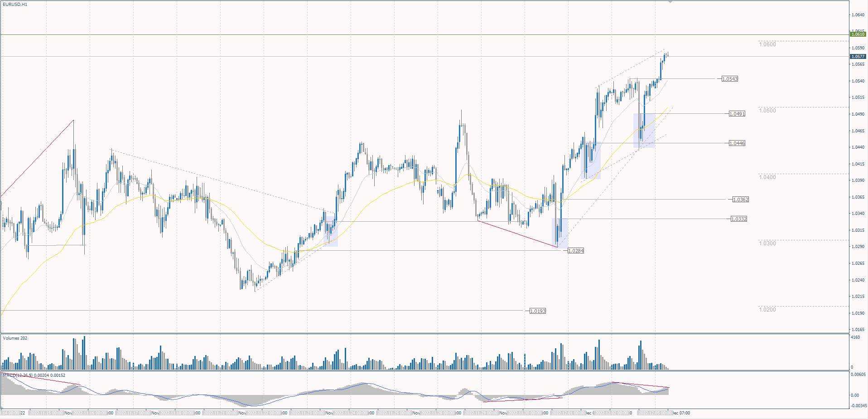868x419 pixels.
Task: Click 4160 on the volume scale
Action: coord(856,337)
